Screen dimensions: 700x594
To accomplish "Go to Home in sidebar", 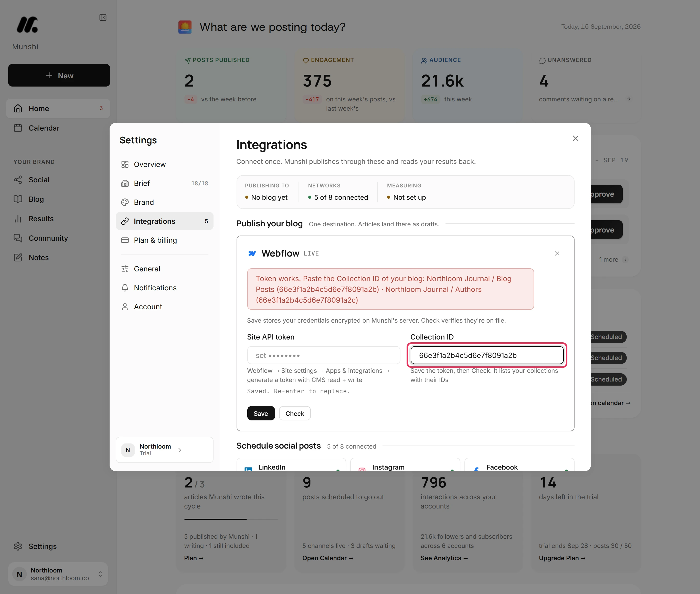I will [x=58, y=108].
